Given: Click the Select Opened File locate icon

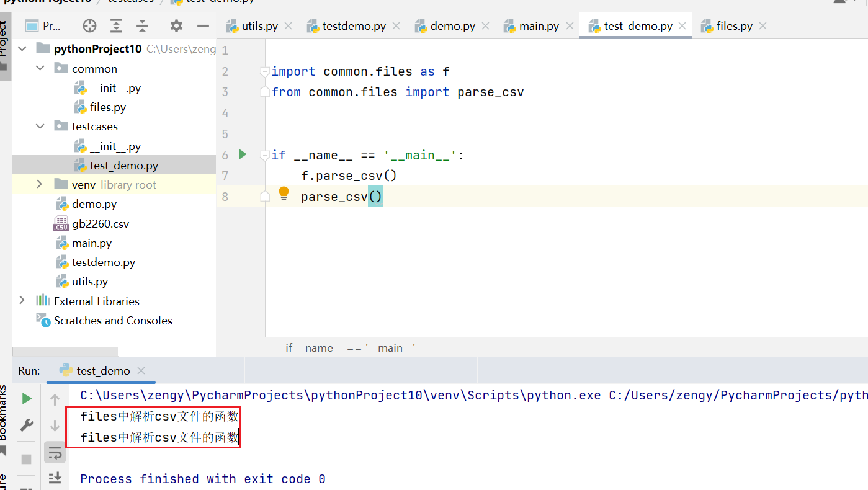Looking at the screenshot, I should [x=90, y=26].
